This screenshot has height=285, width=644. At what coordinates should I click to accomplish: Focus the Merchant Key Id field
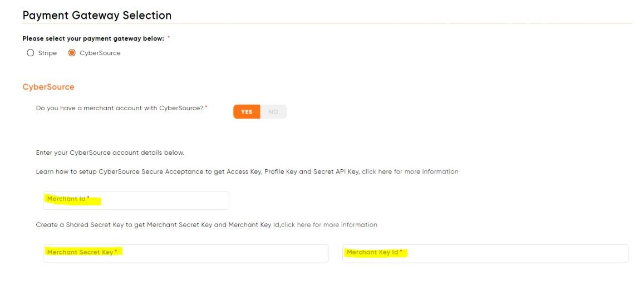485,254
